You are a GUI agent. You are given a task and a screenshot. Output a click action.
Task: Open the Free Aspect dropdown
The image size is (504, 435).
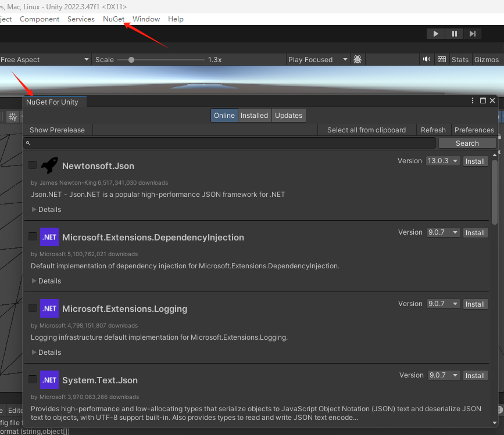(44, 59)
